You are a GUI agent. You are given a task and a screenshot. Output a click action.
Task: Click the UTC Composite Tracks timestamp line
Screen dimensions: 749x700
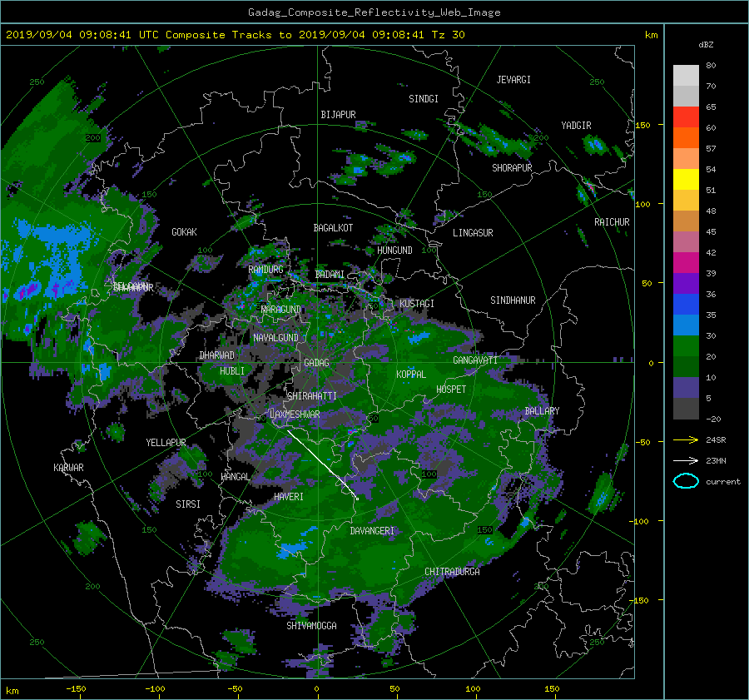click(235, 35)
